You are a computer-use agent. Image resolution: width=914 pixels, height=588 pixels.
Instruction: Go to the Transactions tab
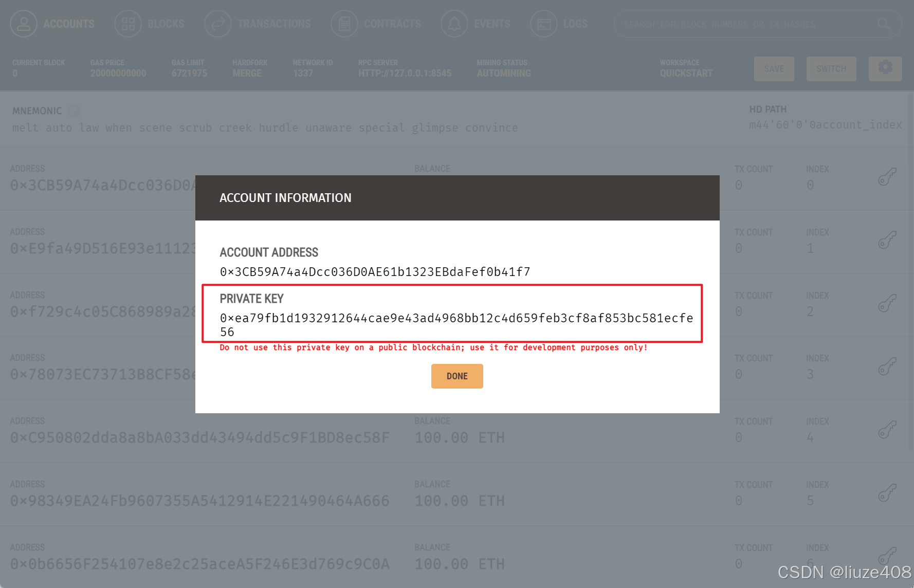(258, 24)
